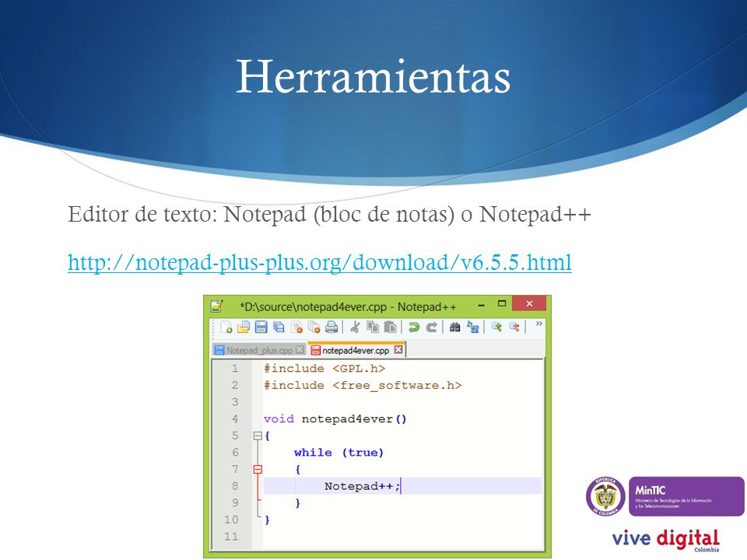
Task: Click '#include <free_software.h>' on line 2
Action: [363, 385]
